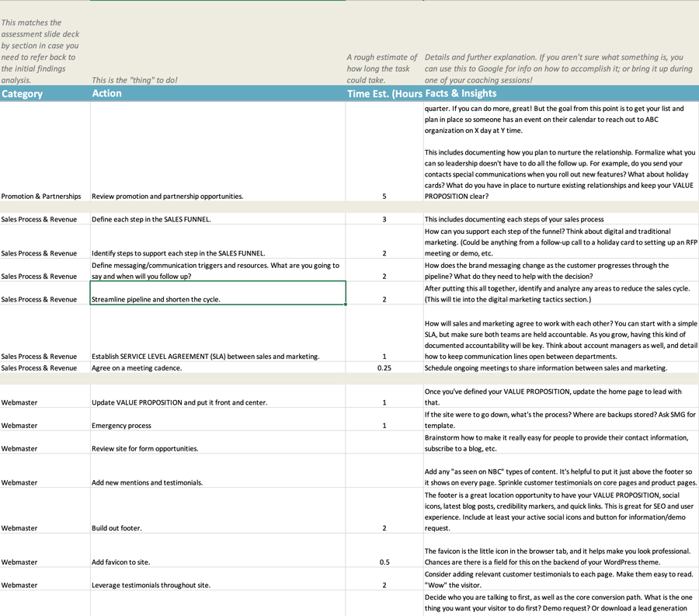Viewport: 699px width, 616px height.
Task: Click the Time Est. (Hours header cell
Action: point(384,93)
